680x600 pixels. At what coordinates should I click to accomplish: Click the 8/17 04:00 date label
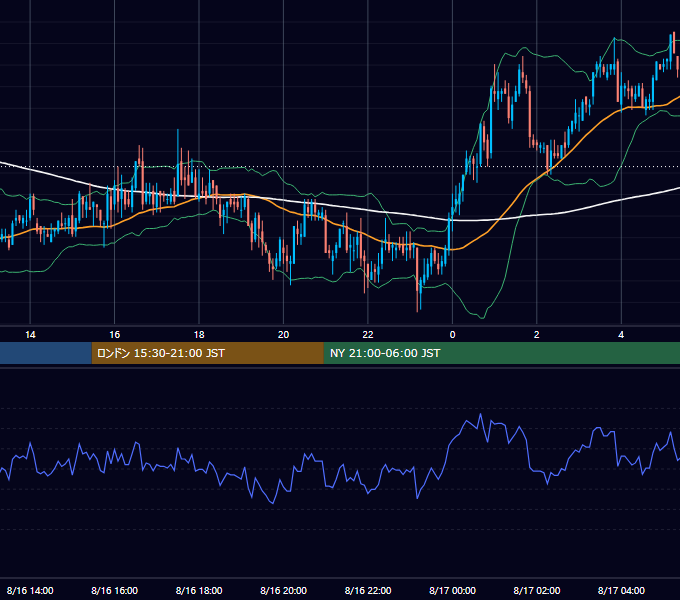pyautogui.click(x=621, y=590)
